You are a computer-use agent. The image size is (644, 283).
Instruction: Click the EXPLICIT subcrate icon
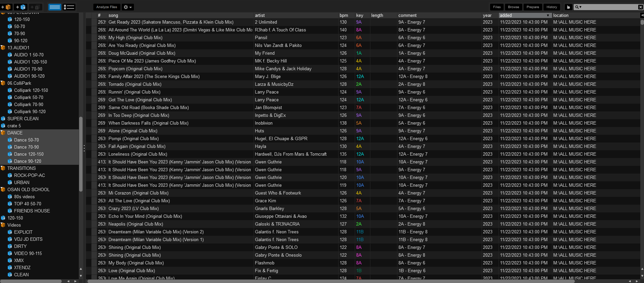coord(10,232)
